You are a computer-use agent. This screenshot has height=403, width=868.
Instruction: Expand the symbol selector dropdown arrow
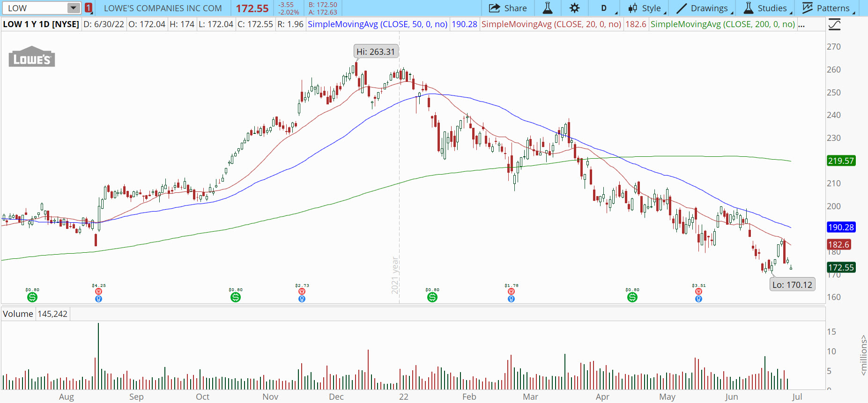(74, 8)
